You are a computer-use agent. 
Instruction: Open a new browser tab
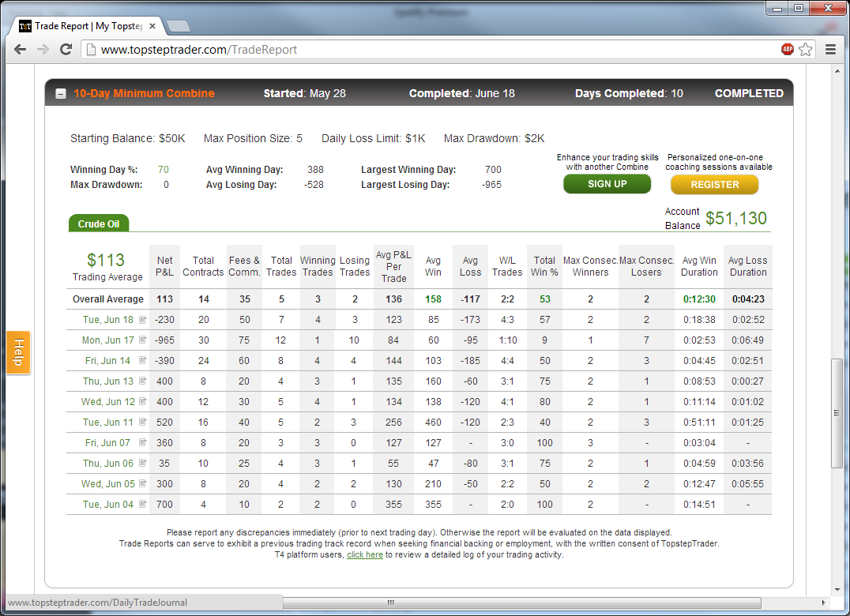[x=179, y=26]
